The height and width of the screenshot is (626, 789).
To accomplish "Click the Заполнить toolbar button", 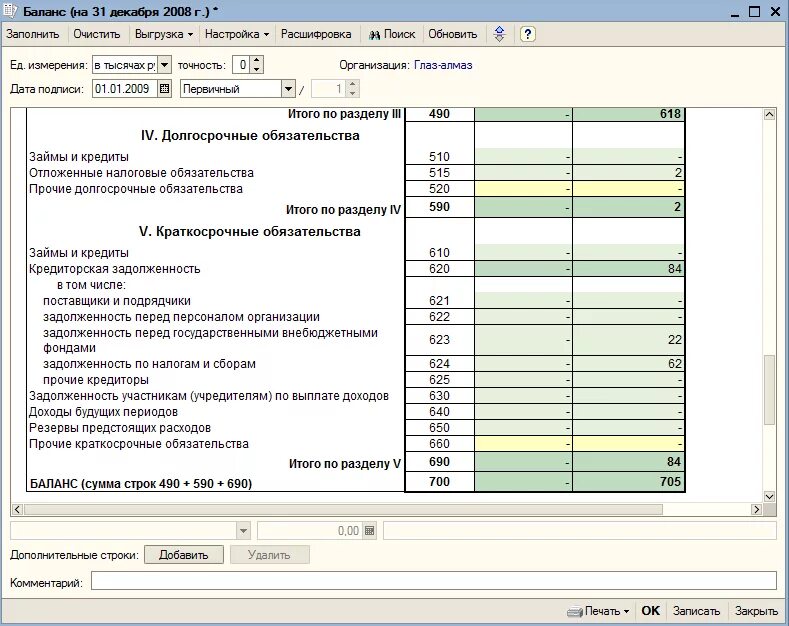I will 33,34.
